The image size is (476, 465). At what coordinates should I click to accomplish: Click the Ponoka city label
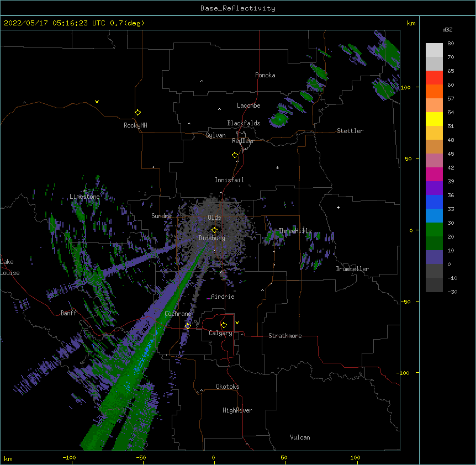(265, 75)
